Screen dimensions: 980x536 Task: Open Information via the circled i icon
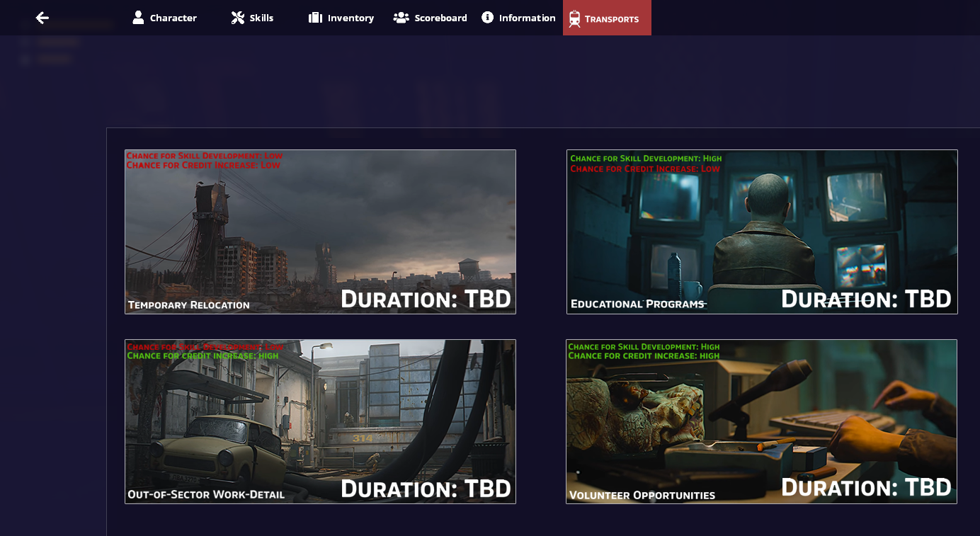click(x=487, y=17)
